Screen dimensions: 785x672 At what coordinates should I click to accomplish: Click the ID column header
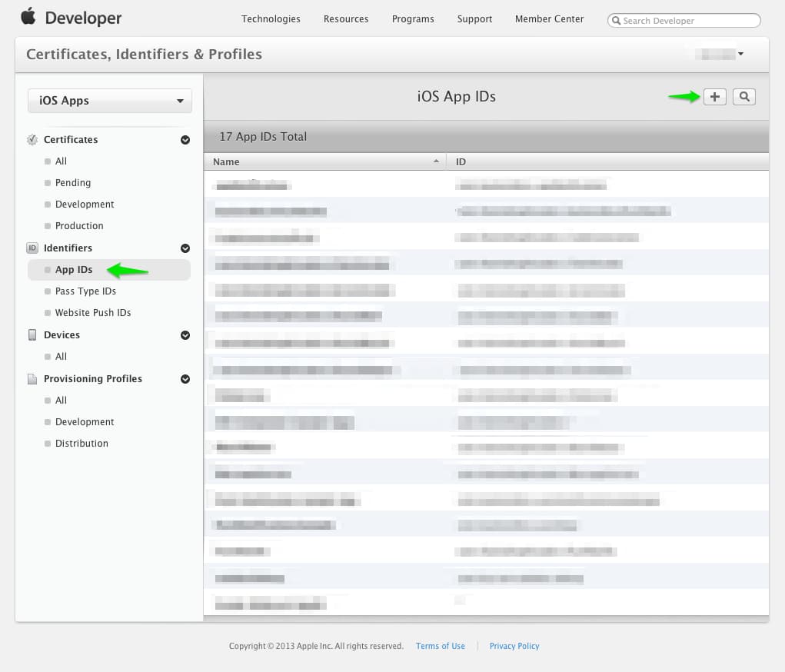click(x=607, y=161)
